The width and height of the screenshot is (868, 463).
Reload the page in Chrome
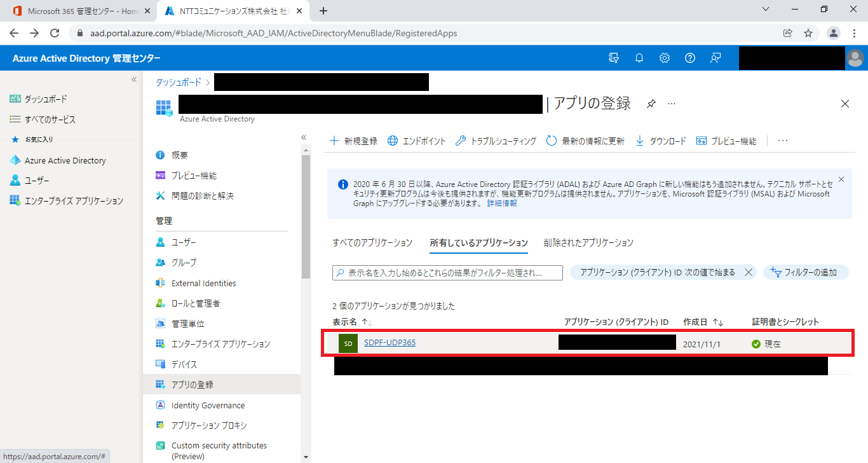click(x=55, y=33)
